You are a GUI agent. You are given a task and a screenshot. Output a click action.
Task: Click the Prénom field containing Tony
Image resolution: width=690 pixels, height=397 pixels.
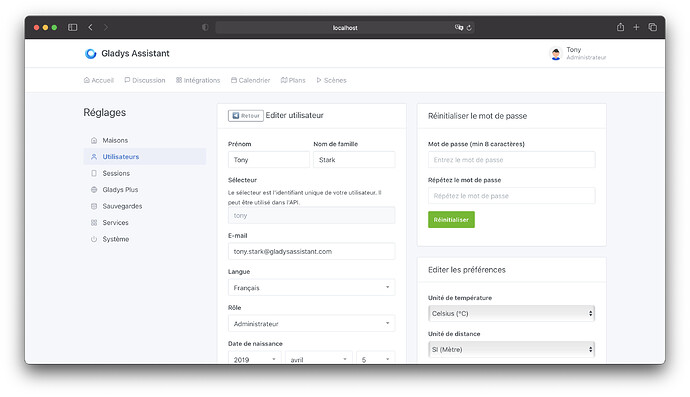[x=268, y=160]
